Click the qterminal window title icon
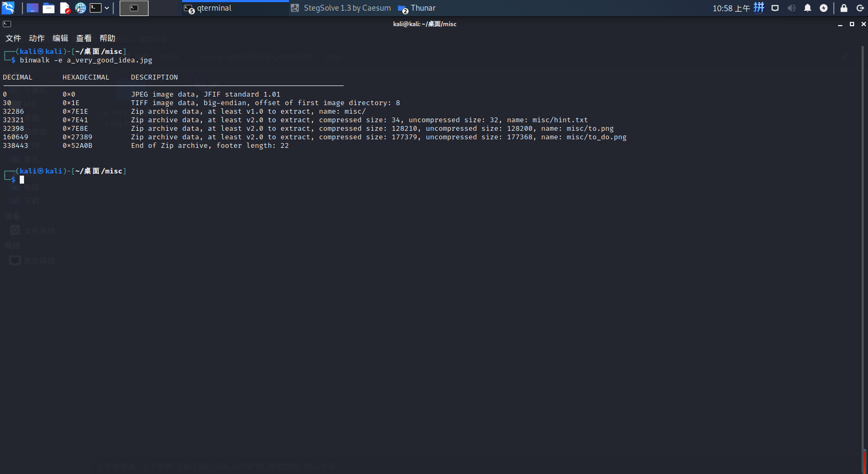 coord(7,24)
